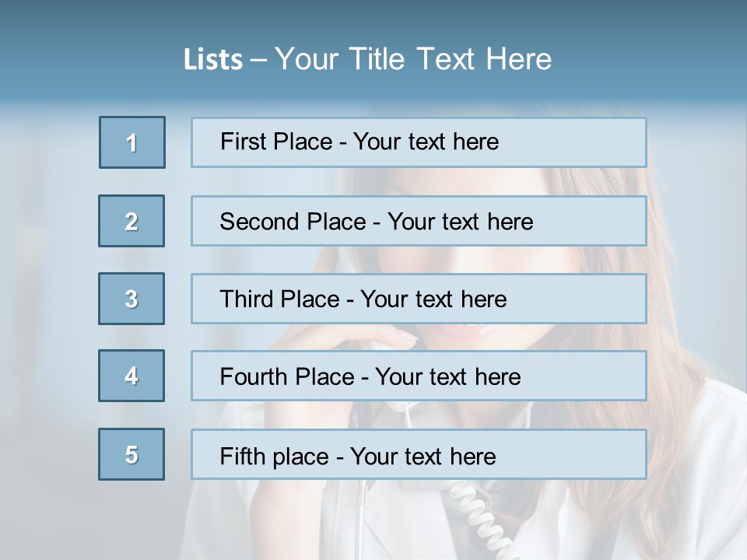Select the Third Place text box
The image size is (747, 560).
[419, 299]
